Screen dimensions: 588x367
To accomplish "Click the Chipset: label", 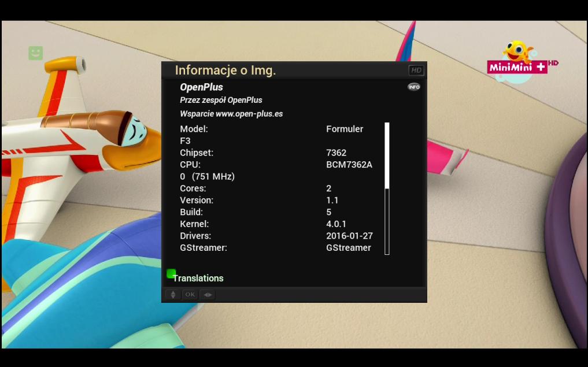I will coord(197,153).
